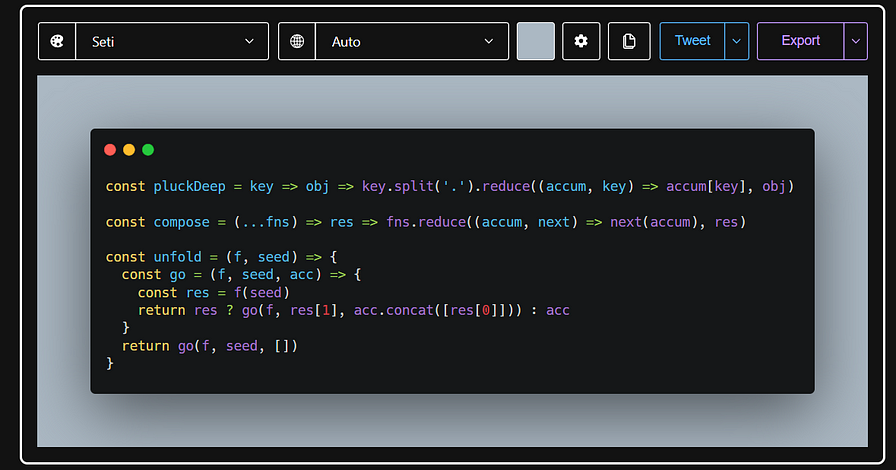This screenshot has height=470, width=896.
Task: Click '(...fns)' in the compose line
Action: pos(266,222)
